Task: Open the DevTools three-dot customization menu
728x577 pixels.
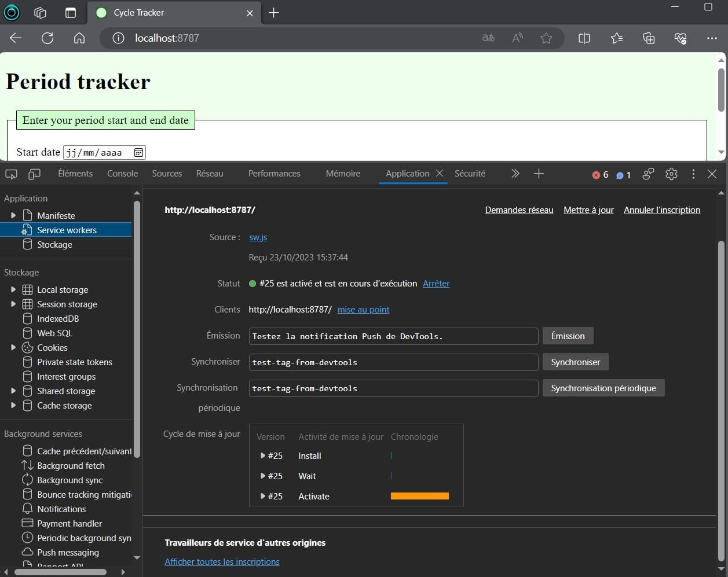Action: click(x=693, y=174)
